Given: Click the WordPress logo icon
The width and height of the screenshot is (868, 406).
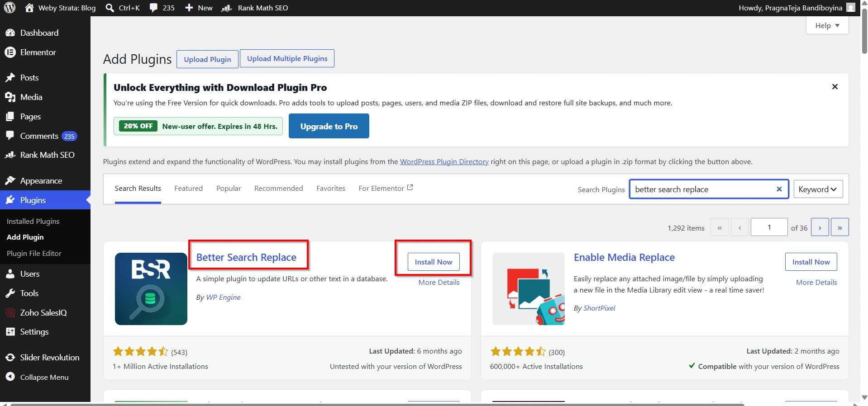Looking at the screenshot, I should [10, 8].
